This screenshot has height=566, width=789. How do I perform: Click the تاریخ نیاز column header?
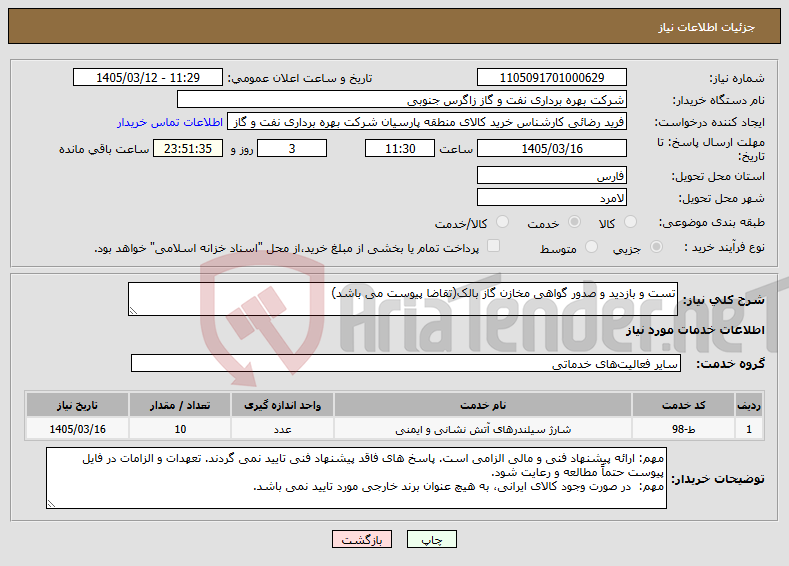[x=77, y=405]
